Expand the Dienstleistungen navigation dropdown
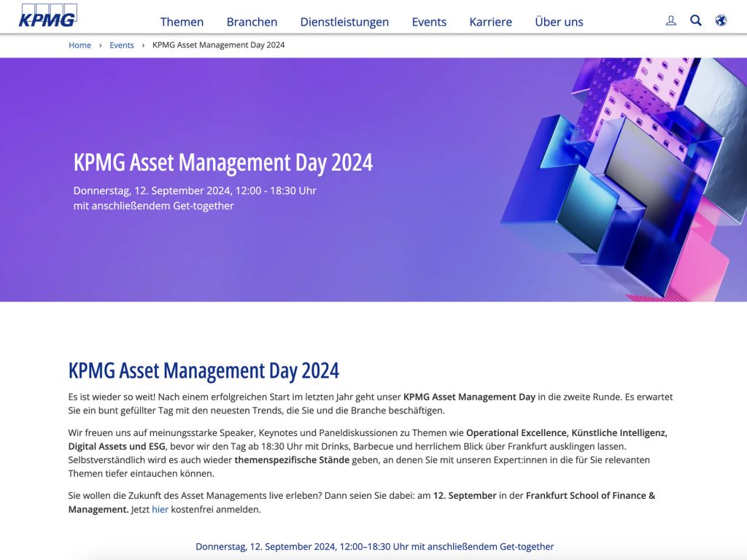The width and height of the screenshot is (747, 560). click(x=344, y=22)
